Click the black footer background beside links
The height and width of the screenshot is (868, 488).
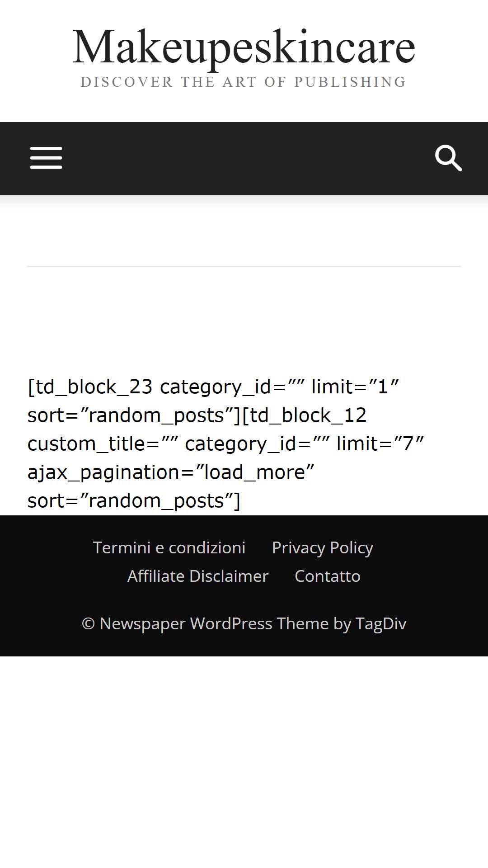click(x=45, y=561)
